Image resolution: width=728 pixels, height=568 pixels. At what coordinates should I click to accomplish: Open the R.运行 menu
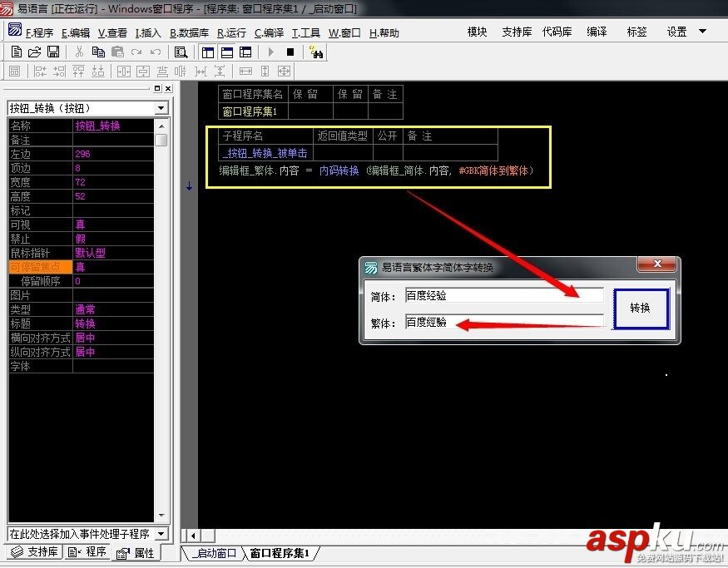(231, 33)
